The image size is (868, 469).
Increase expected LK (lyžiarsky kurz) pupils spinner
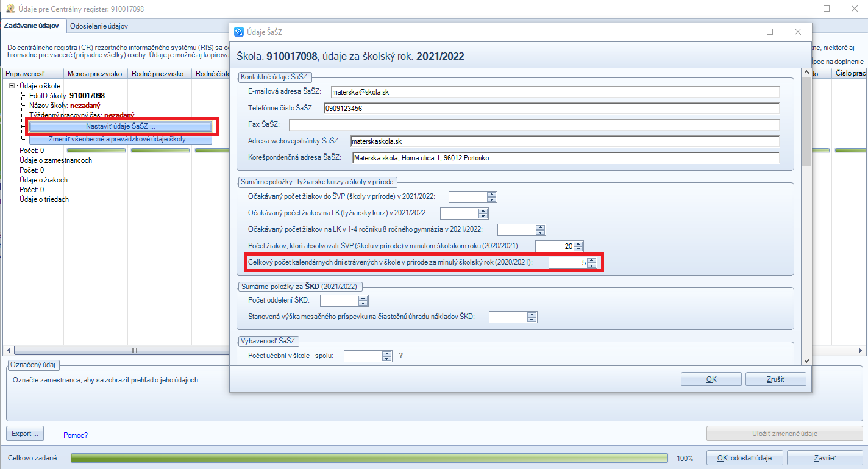(483, 211)
